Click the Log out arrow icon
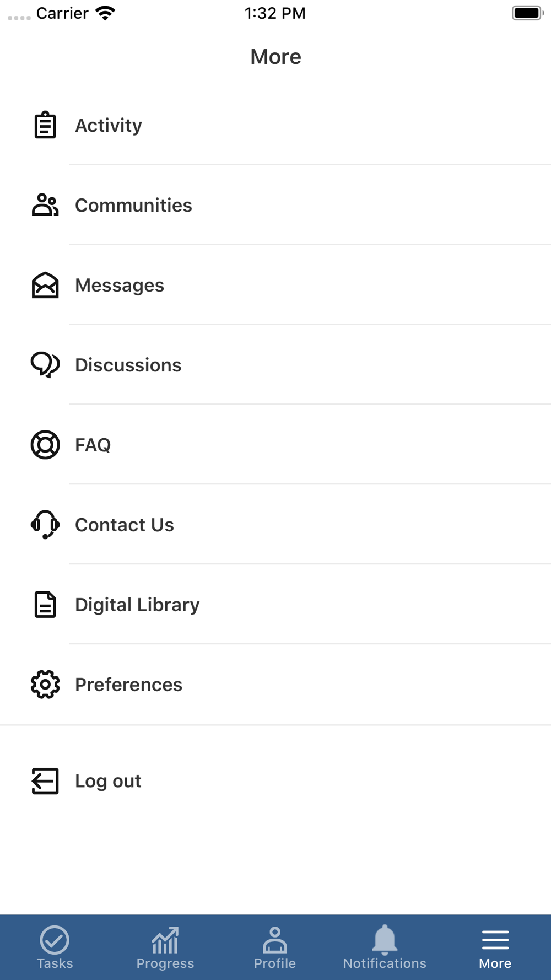The image size is (551, 980). pyautogui.click(x=45, y=781)
